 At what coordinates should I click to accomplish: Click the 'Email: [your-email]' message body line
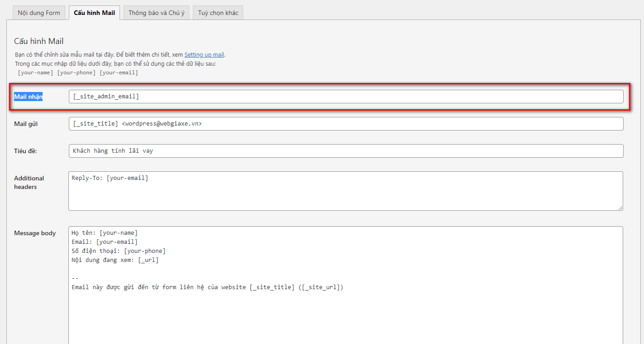click(105, 242)
